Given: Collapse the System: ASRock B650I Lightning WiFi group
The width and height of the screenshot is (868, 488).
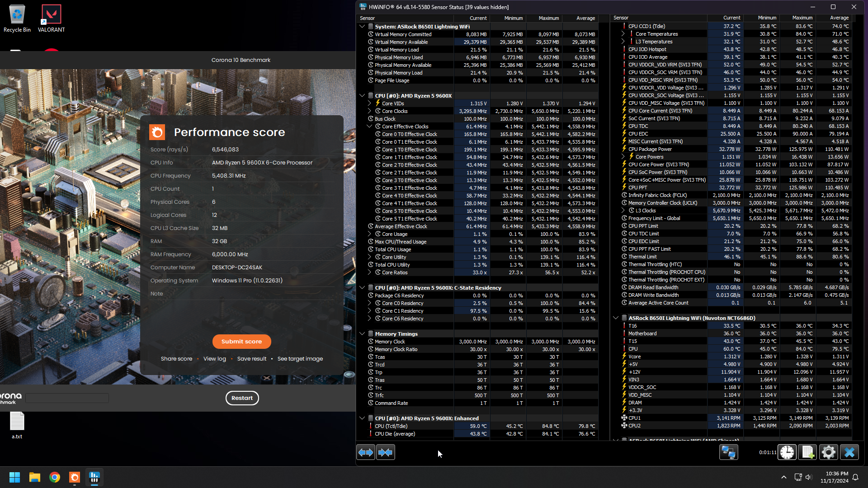Looking at the screenshot, I should click(x=362, y=27).
